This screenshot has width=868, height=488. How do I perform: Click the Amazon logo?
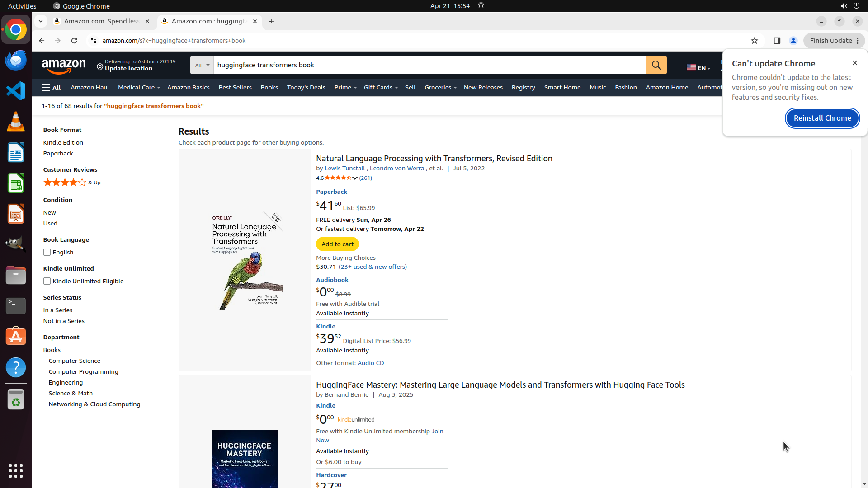64,66
